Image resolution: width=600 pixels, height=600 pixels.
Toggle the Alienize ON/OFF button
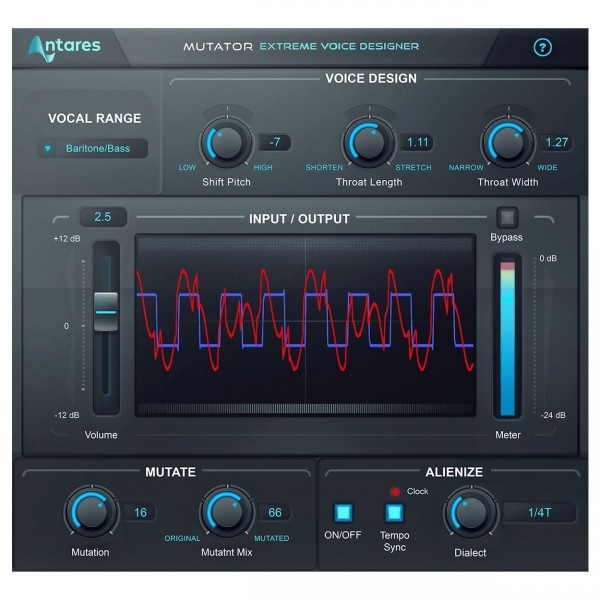tap(343, 512)
